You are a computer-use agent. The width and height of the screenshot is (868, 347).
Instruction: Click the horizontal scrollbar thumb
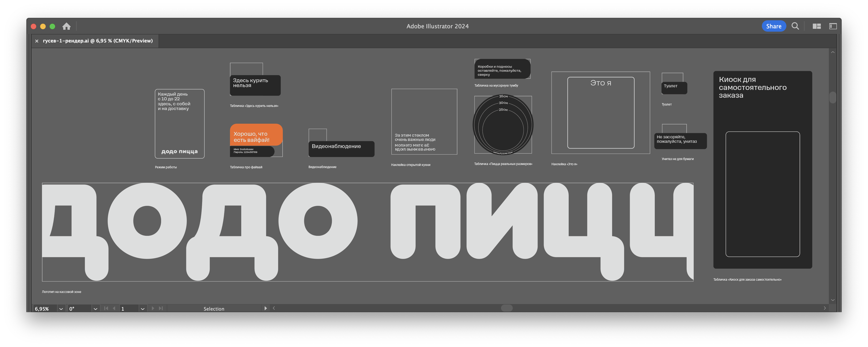tap(507, 308)
